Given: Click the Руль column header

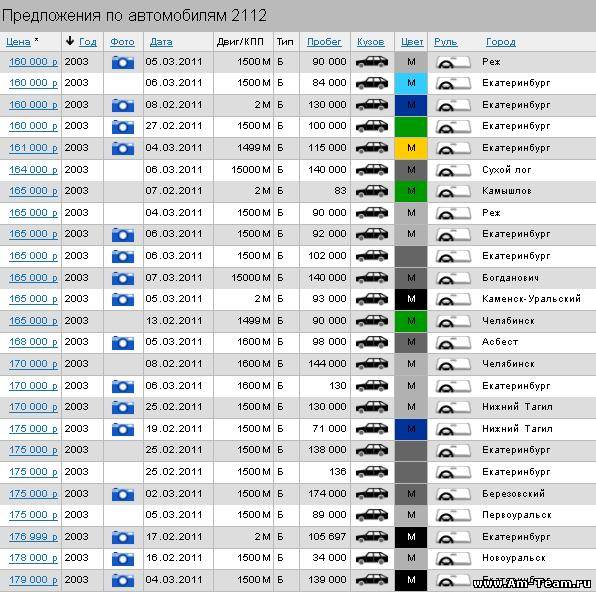Looking at the screenshot, I should pos(445,42).
